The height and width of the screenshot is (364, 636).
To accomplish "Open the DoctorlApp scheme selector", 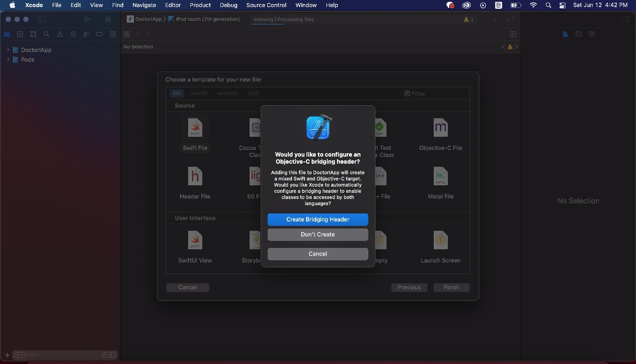I will pyautogui.click(x=144, y=19).
